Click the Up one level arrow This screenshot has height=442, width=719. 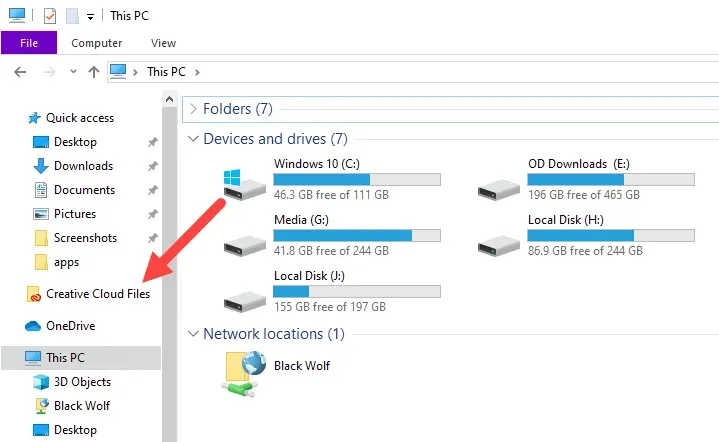point(93,72)
